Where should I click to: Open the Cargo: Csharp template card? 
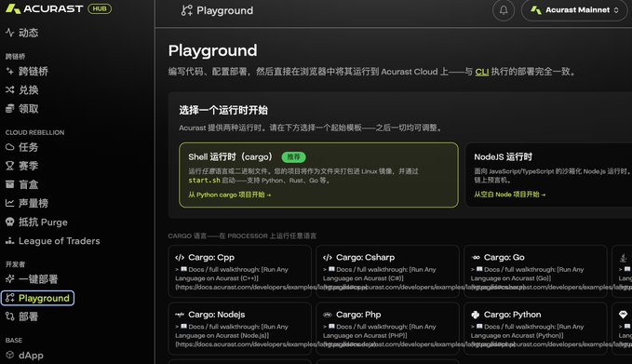point(388,271)
